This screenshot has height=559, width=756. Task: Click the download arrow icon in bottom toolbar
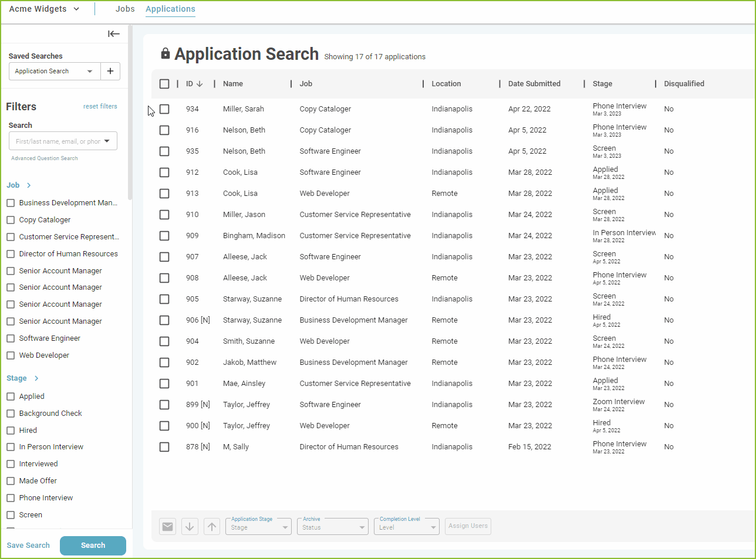(190, 526)
